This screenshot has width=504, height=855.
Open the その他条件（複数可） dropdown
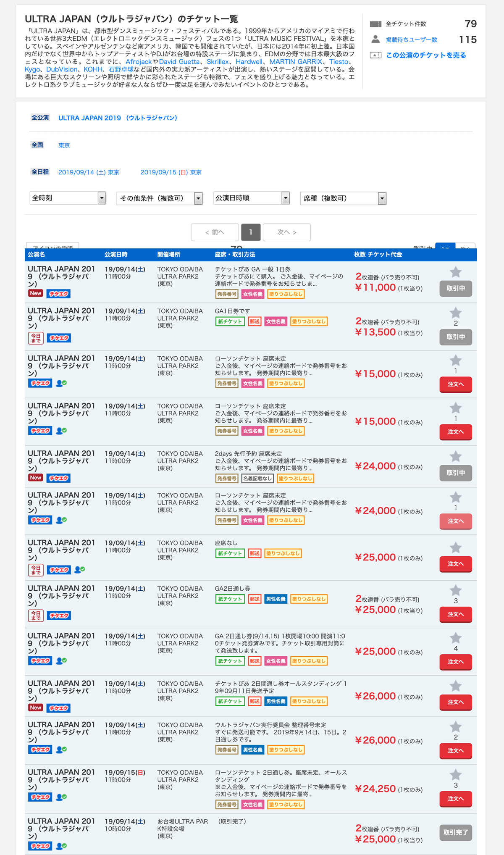(x=160, y=198)
